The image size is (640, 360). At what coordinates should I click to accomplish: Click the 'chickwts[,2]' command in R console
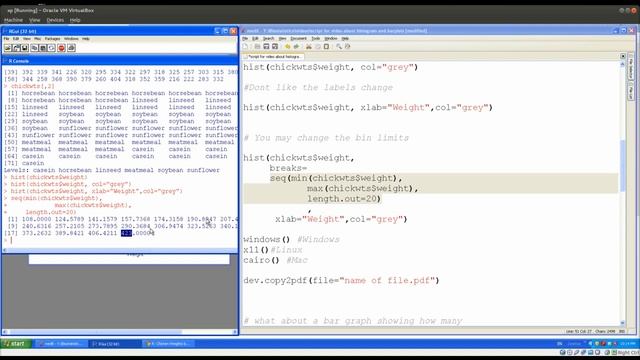33,86
